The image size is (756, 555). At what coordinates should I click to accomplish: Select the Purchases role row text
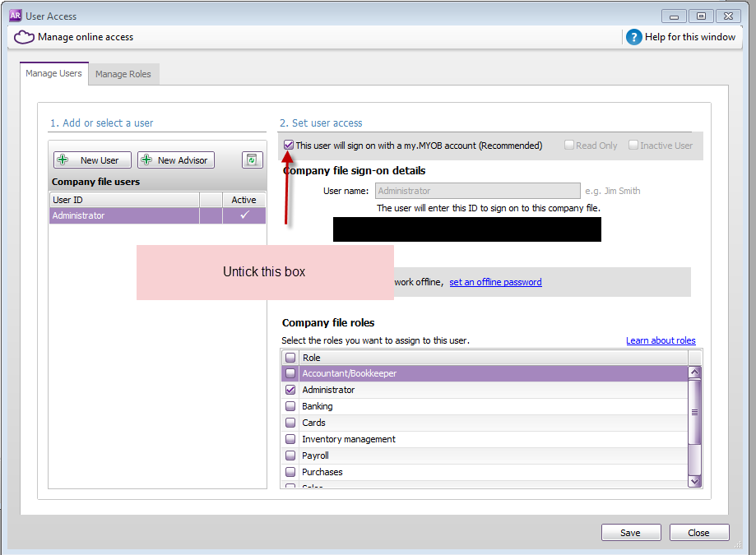[322, 472]
